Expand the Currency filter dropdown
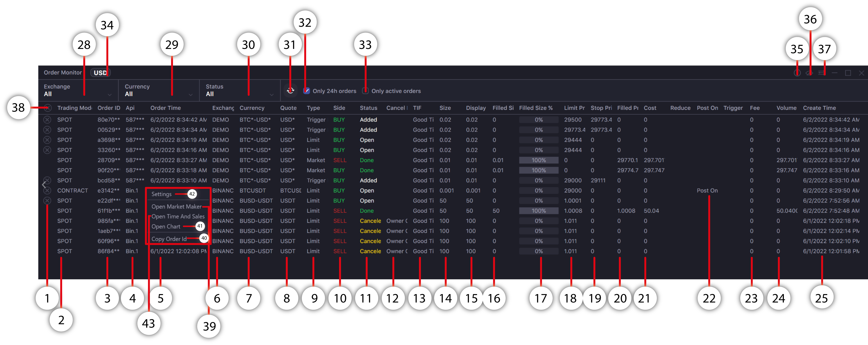This screenshot has width=868, height=345. point(159,90)
